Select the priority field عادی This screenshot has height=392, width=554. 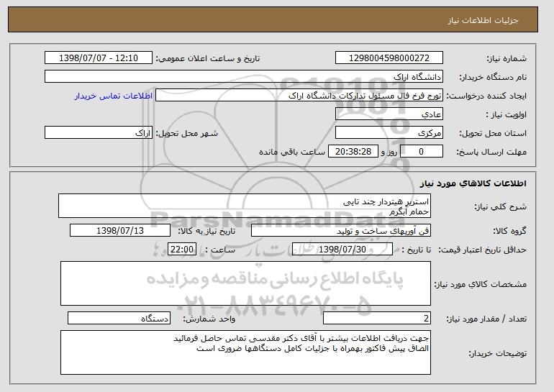[x=389, y=114]
